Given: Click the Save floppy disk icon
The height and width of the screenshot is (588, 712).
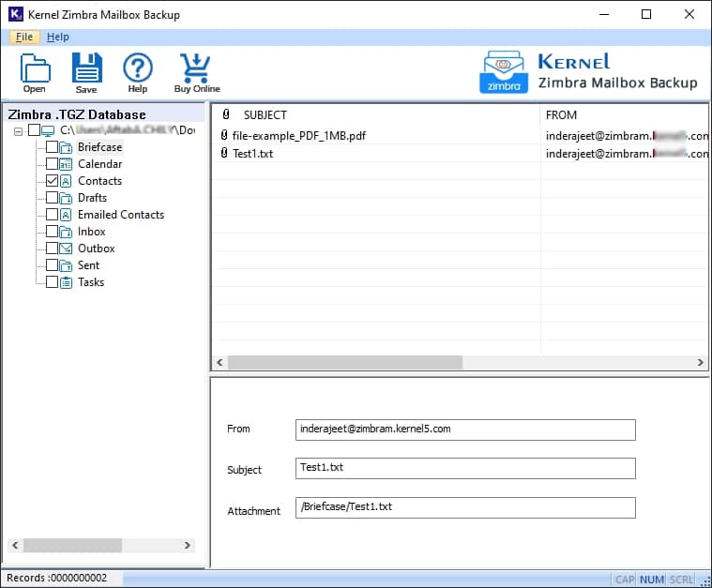Looking at the screenshot, I should 86,68.
